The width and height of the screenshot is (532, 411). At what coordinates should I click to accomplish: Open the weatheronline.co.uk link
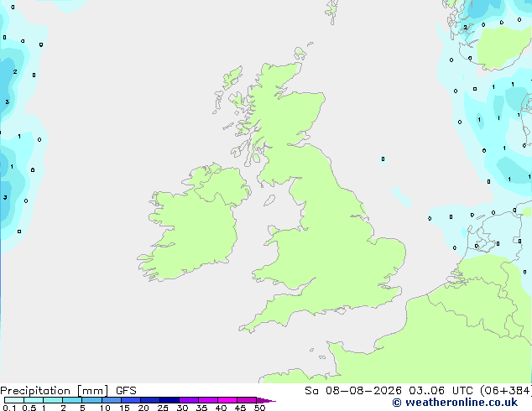(x=462, y=403)
